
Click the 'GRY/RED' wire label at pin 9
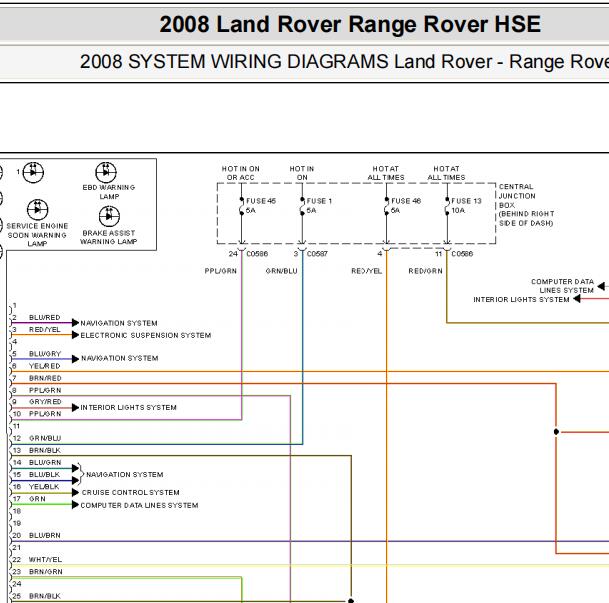pyautogui.click(x=45, y=401)
